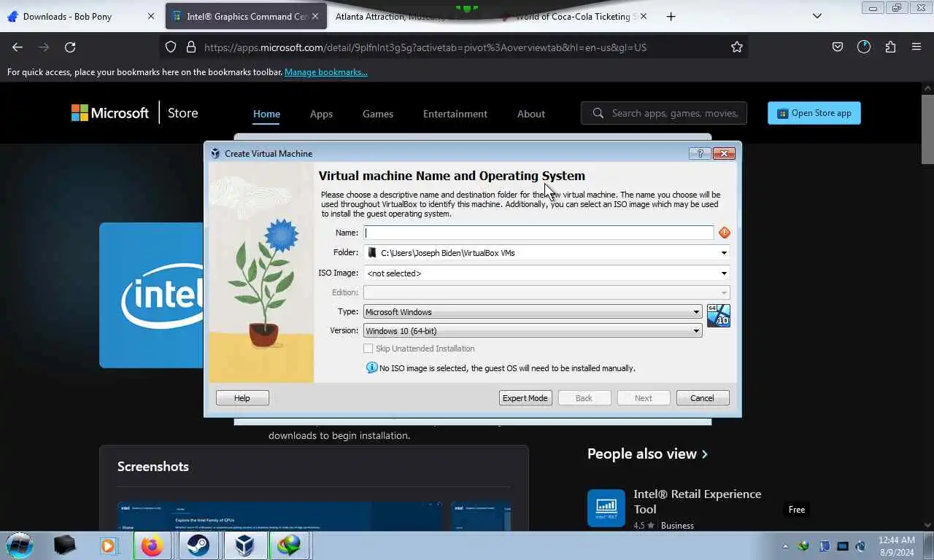Click the Firefox back arrow
The width and height of the screenshot is (934, 560).
[18, 47]
